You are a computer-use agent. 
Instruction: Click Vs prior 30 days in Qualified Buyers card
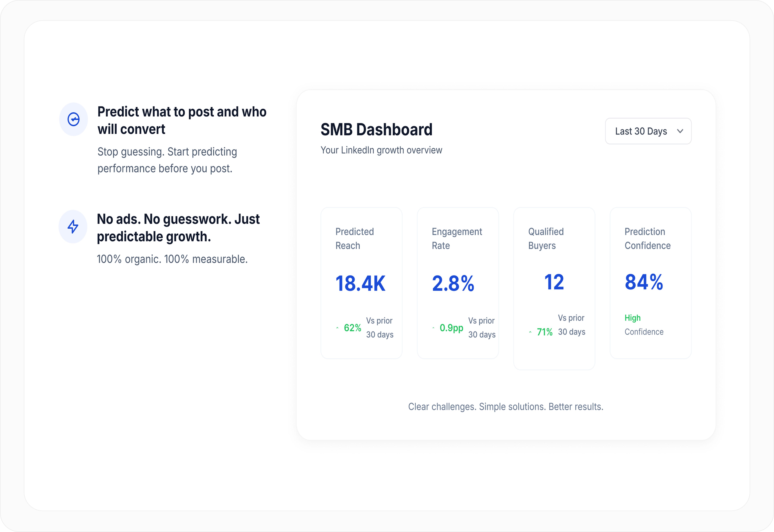click(x=572, y=325)
